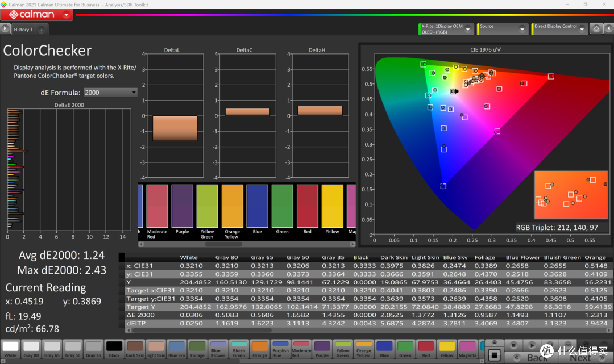614x364 pixels.
Task: Expand the Source dropdown
Action: [x=501, y=29]
